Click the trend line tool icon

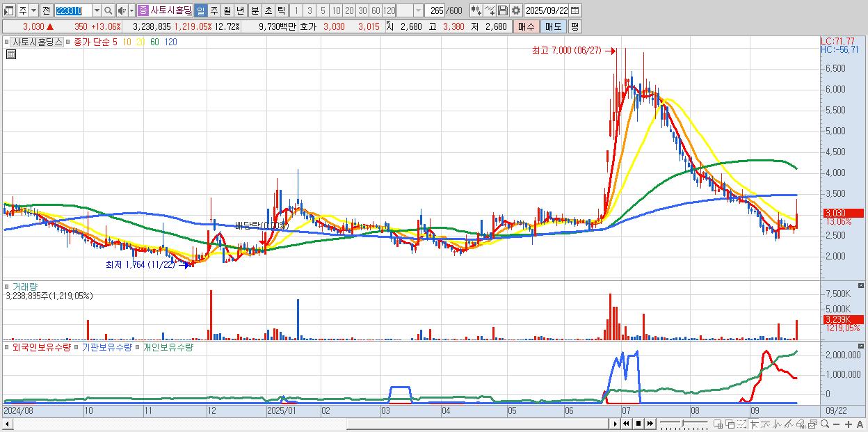click(x=789, y=424)
